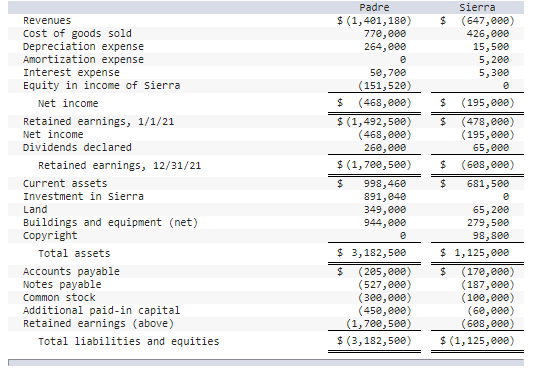Click Sierra dividends declared 65,000

(491, 148)
